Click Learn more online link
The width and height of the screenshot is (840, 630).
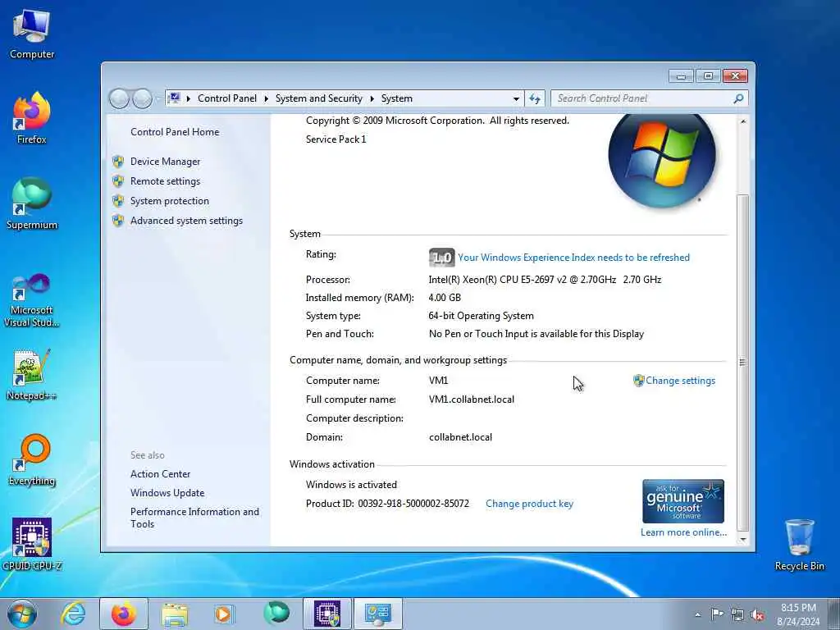coord(683,532)
